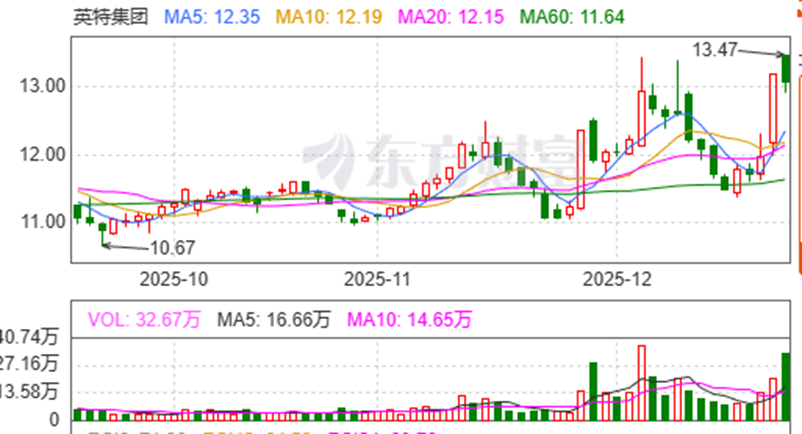802x434 pixels.
Task: Click the 2025-10 date axis label
Action: [x=174, y=279]
